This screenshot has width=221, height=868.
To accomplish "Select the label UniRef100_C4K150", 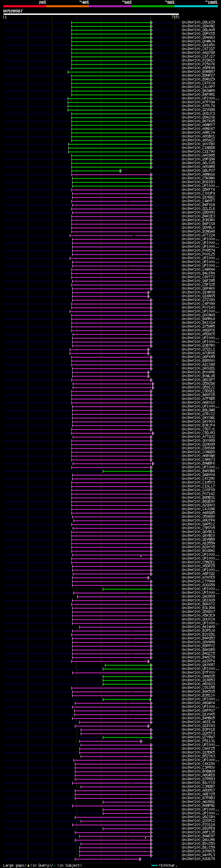I will coord(198,764).
